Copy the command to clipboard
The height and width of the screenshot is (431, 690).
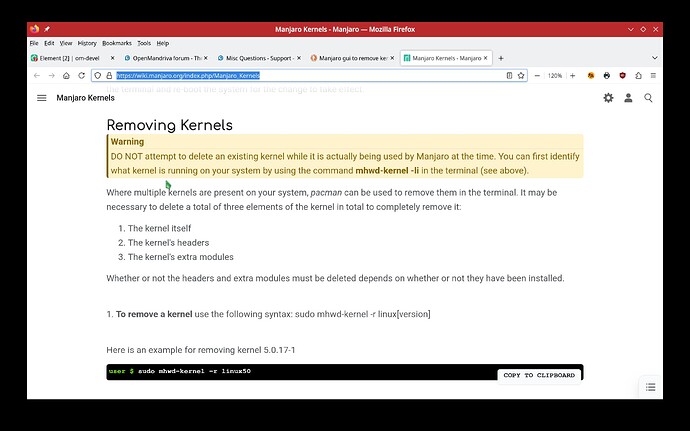[x=539, y=375]
